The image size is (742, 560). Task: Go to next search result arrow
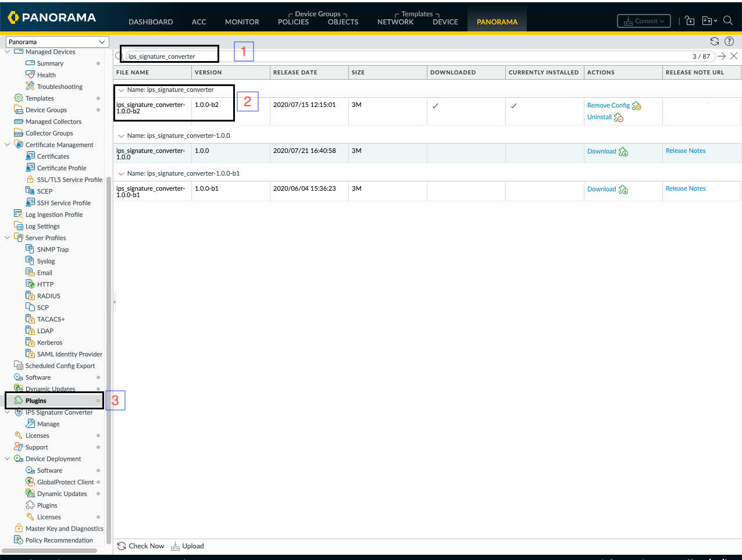[722, 56]
